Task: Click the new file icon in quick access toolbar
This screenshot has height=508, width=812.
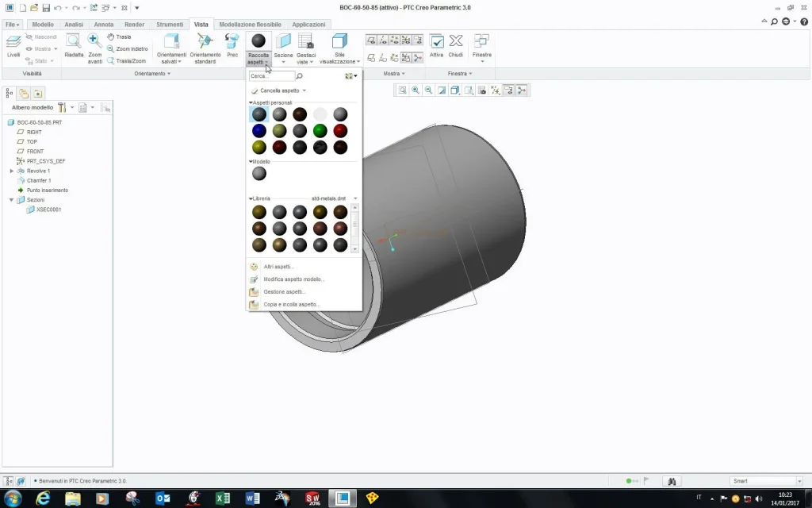Action: [23, 8]
